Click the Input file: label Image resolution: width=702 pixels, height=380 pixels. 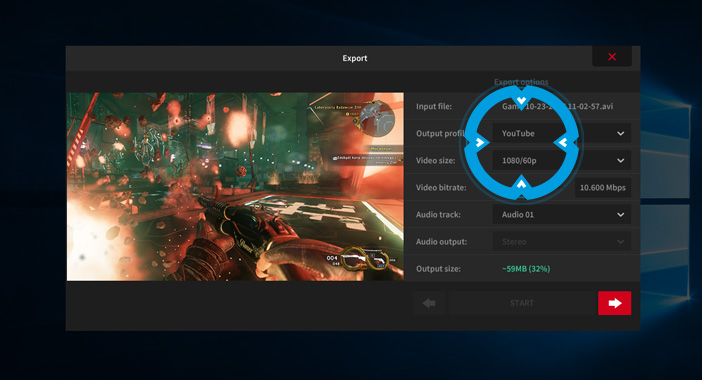[x=433, y=106]
